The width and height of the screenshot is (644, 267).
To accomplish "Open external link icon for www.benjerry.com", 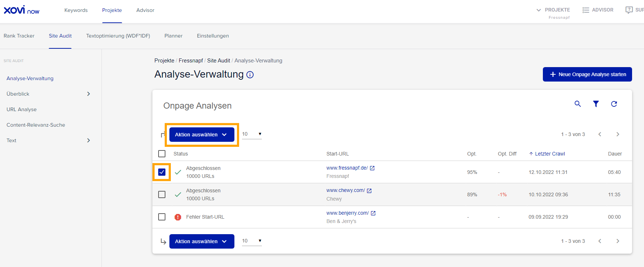I will (x=373, y=213).
